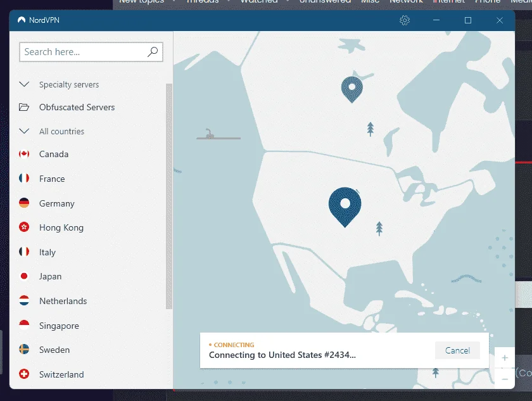This screenshot has width=532, height=401.
Task: Click the country list scrollbar
Action: coord(169,196)
